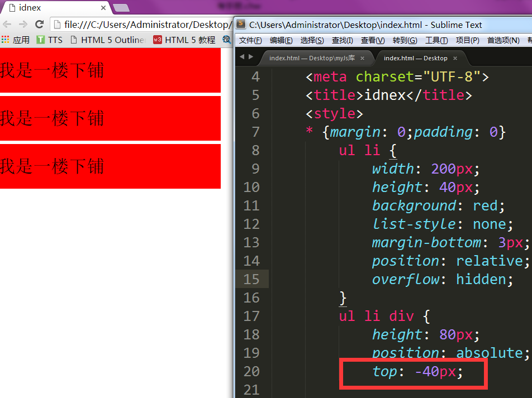
Task: Close the idnex browser tab
Action: click(103, 8)
